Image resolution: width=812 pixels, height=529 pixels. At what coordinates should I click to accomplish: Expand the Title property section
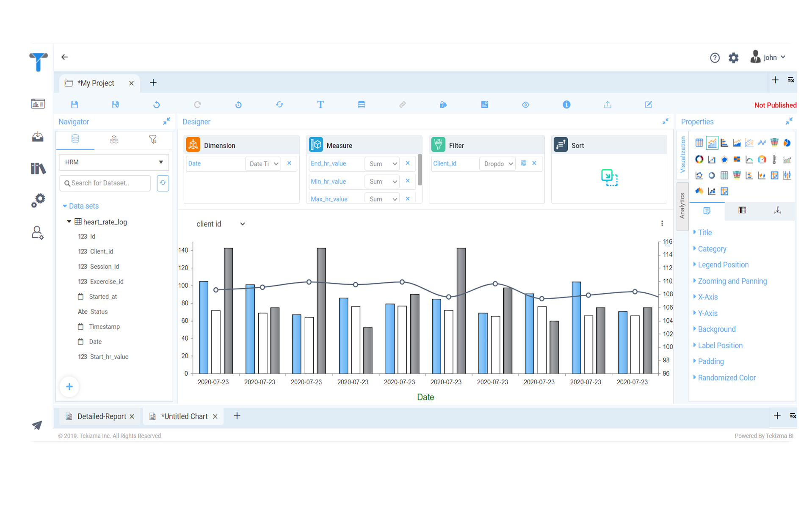[705, 232]
